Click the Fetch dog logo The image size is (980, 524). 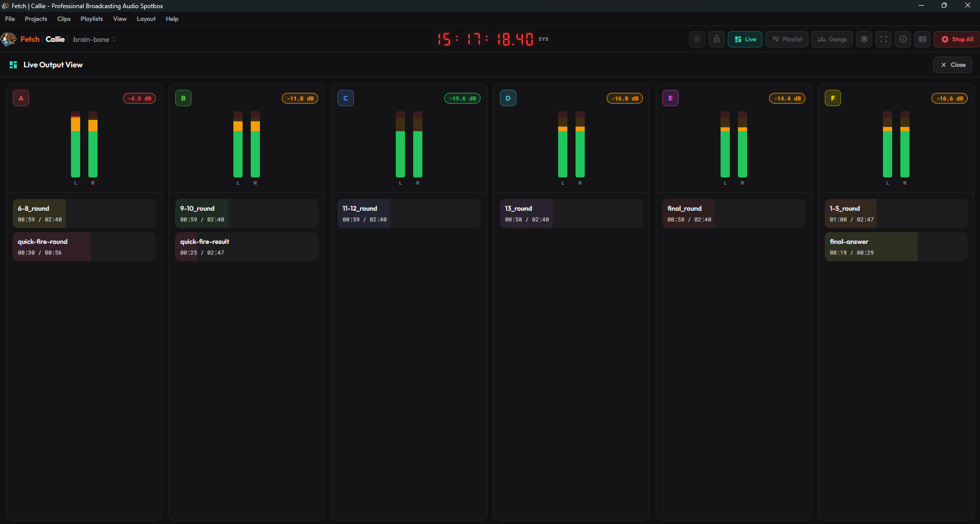coord(8,39)
